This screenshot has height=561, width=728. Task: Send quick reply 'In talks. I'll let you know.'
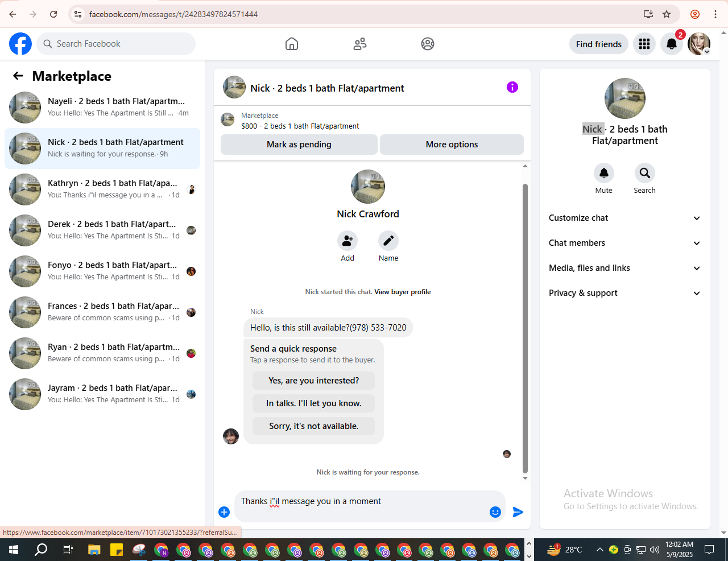(314, 403)
